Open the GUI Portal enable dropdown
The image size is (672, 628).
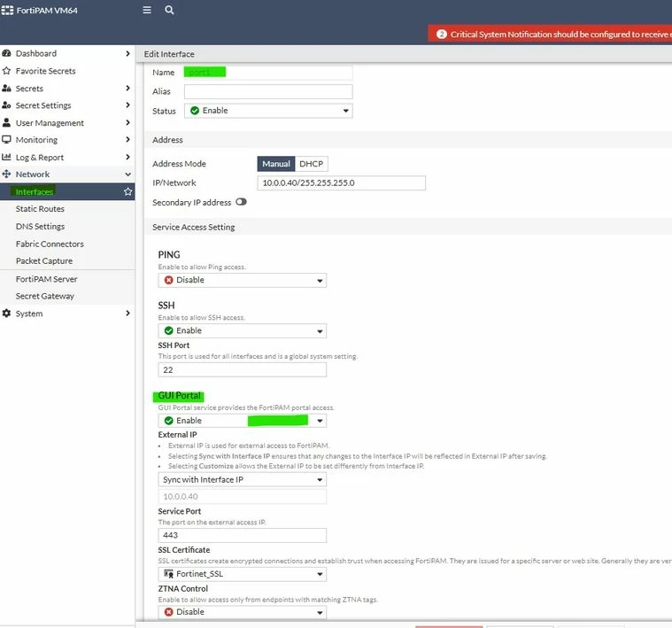click(x=242, y=421)
